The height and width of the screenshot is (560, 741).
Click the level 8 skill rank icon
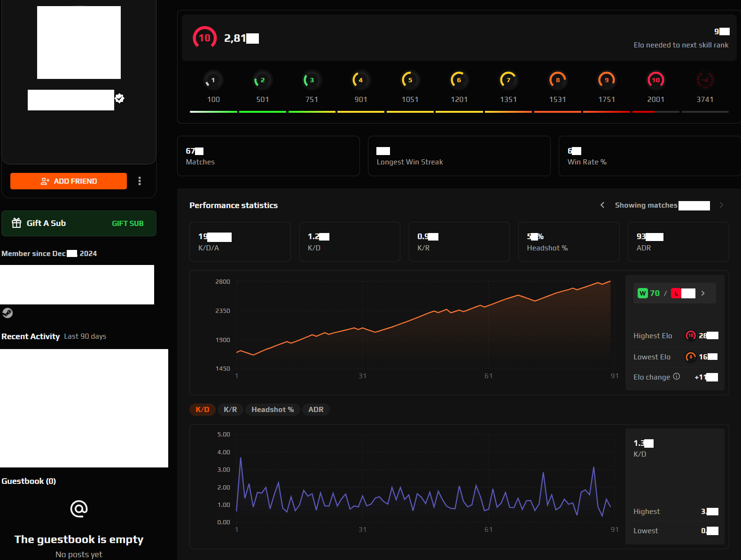click(x=557, y=80)
